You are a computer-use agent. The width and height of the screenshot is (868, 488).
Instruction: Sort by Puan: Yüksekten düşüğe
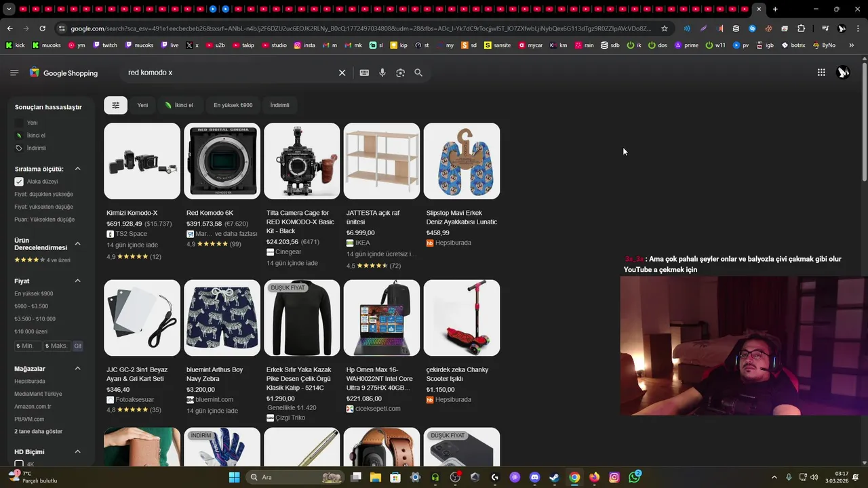(x=44, y=220)
